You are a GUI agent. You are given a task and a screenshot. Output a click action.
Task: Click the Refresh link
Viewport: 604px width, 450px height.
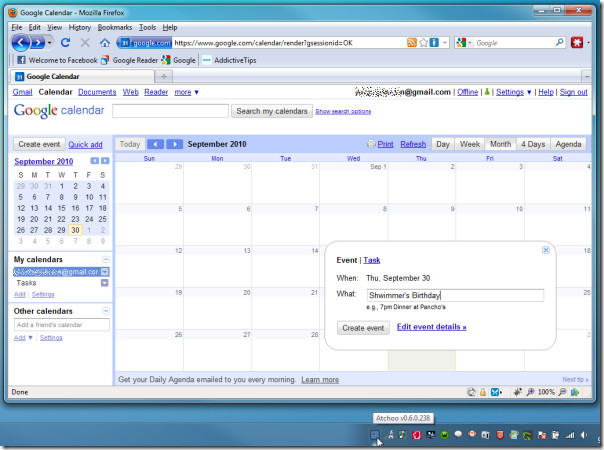click(413, 144)
